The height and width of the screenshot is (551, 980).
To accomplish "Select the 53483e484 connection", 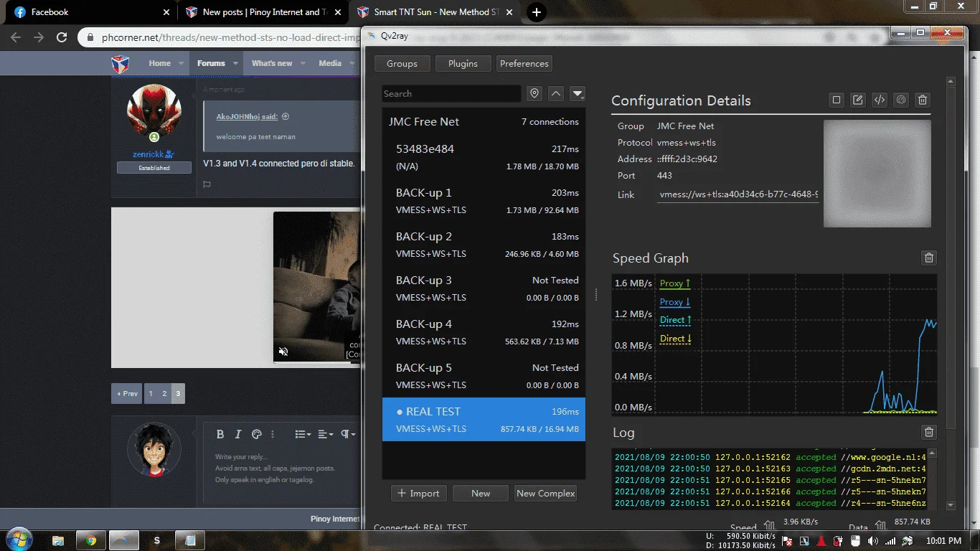I will (x=484, y=157).
